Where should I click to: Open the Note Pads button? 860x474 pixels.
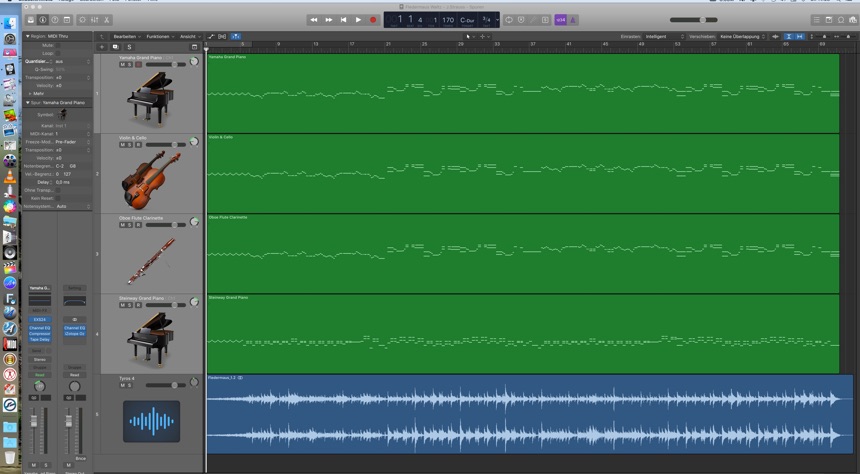point(829,20)
